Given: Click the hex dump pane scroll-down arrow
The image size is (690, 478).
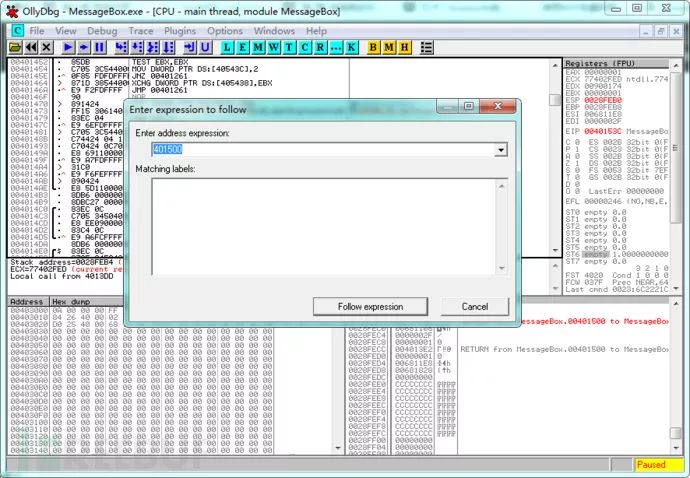Looking at the screenshot, I should click(x=338, y=449).
